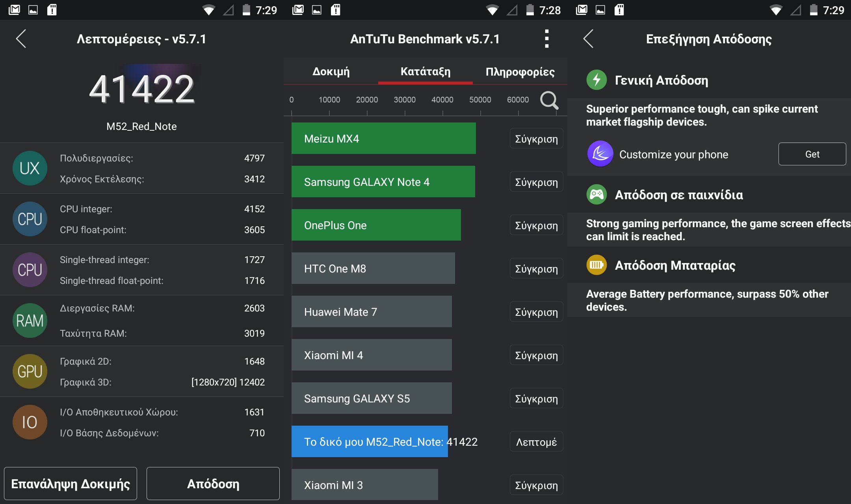Tap the gamepad Απόδοση σε παιχνίδια icon

click(596, 195)
